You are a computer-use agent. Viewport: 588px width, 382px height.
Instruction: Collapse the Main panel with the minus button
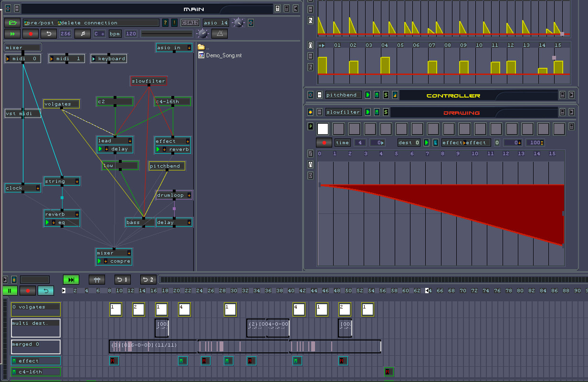17,8
